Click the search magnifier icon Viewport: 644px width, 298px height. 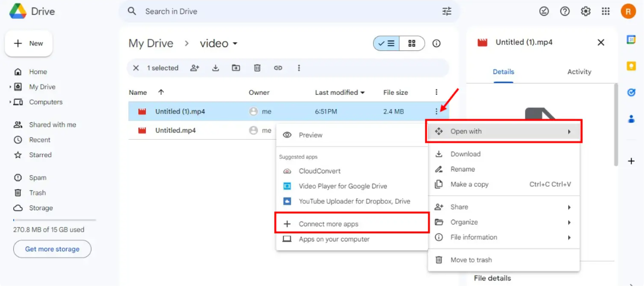tap(132, 11)
